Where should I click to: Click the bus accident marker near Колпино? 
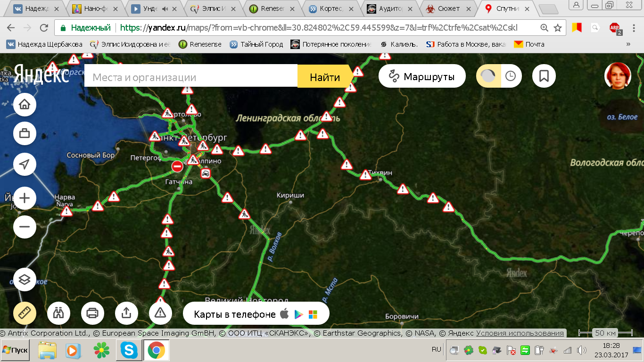[206, 174]
